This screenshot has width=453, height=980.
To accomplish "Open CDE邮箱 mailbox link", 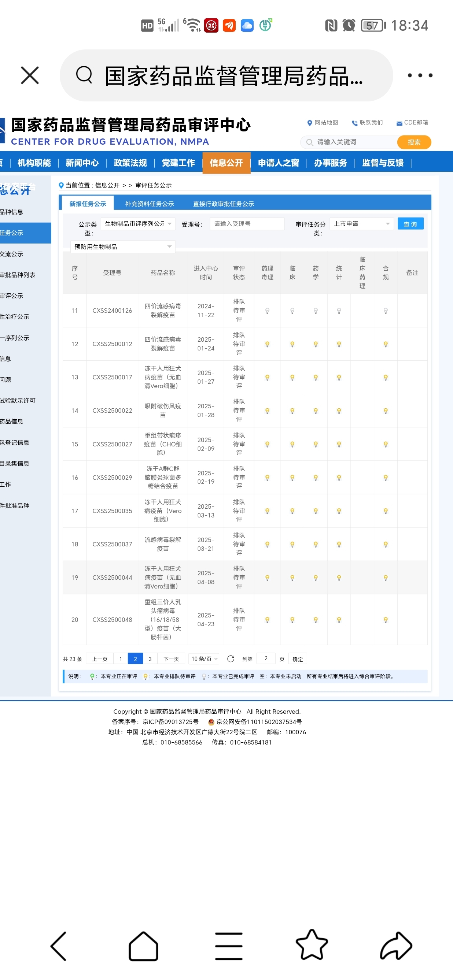I will click(412, 122).
